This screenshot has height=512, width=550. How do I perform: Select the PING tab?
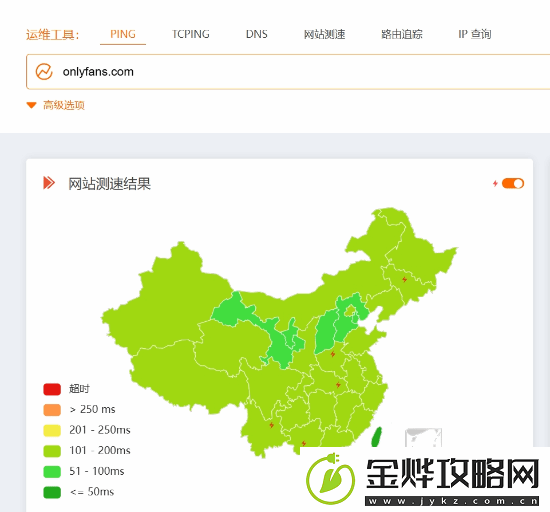(123, 34)
